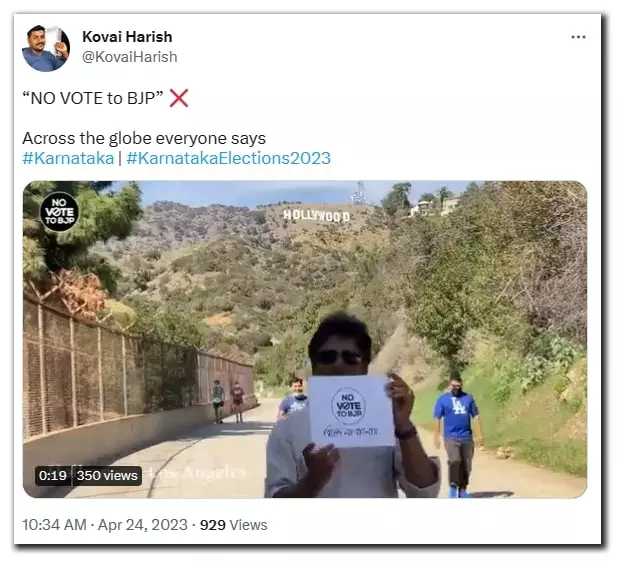Click the Hollywood sign in the video
Screen dimensions: 620x563
tap(317, 216)
